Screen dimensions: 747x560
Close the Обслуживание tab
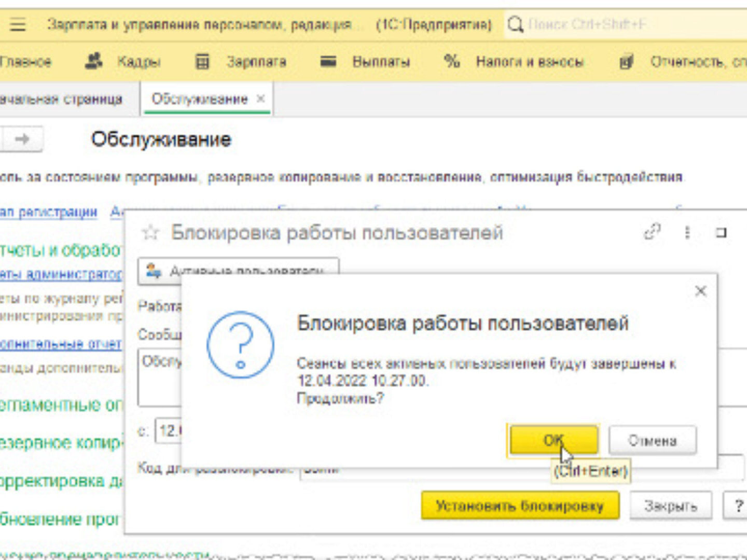[x=261, y=99]
